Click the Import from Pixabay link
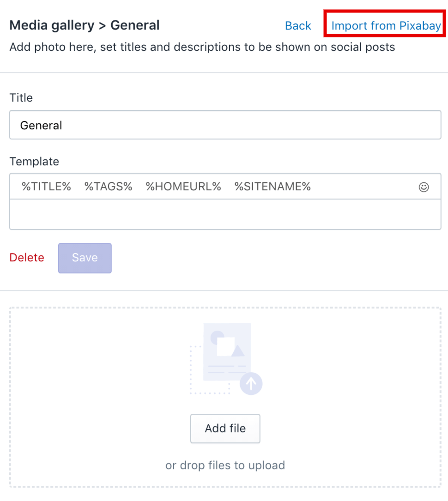Image resolution: width=448 pixels, height=501 pixels. 386,25
